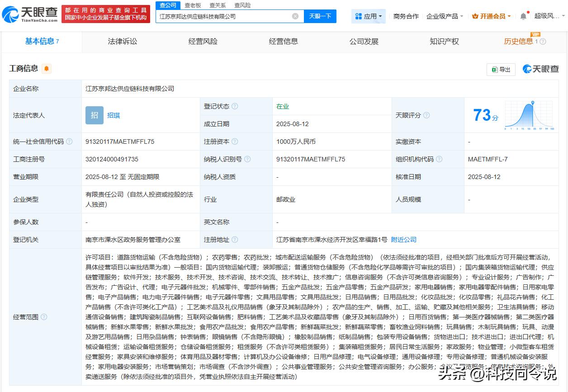Click credit code 91320117MAETMFFL75 in 统一社会信用代码 row

(120, 142)
